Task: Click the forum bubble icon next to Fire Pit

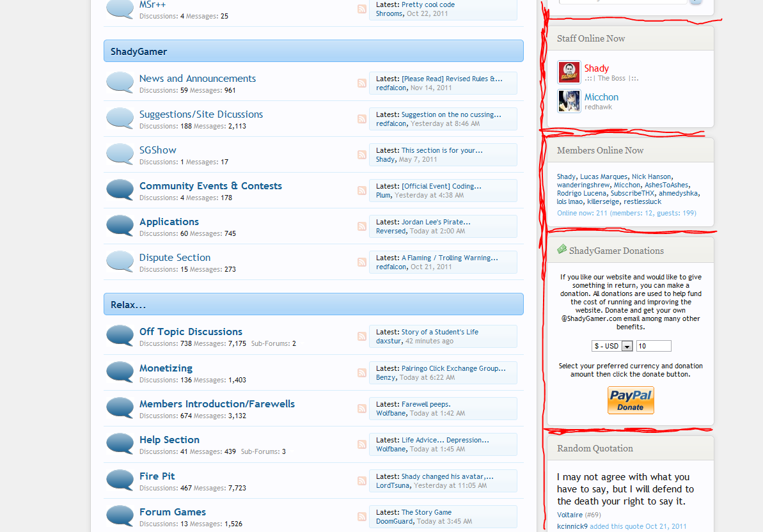Action: (x=120, y=480)
